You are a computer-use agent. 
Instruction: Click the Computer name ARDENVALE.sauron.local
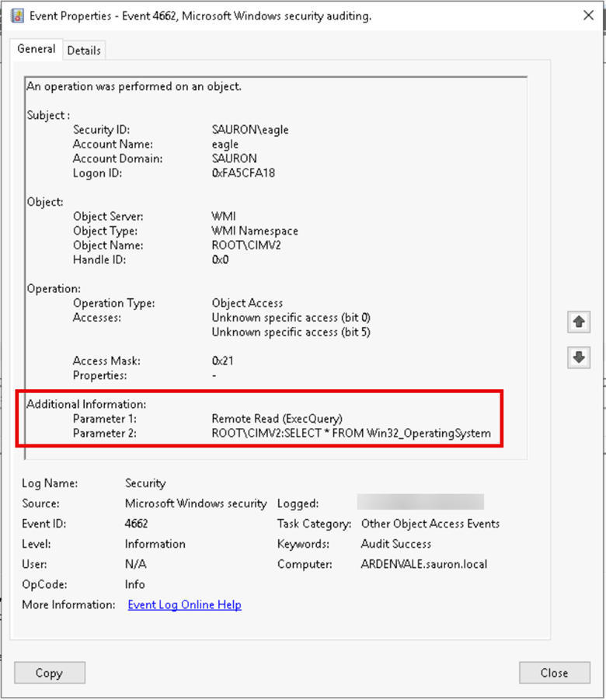tap(423, 564)
